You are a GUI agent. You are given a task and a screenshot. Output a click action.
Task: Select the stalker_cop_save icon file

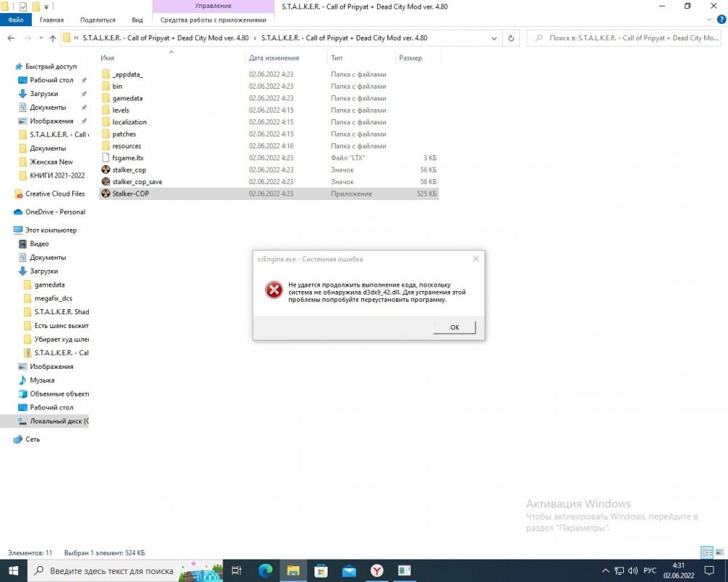tap(137, 181)
